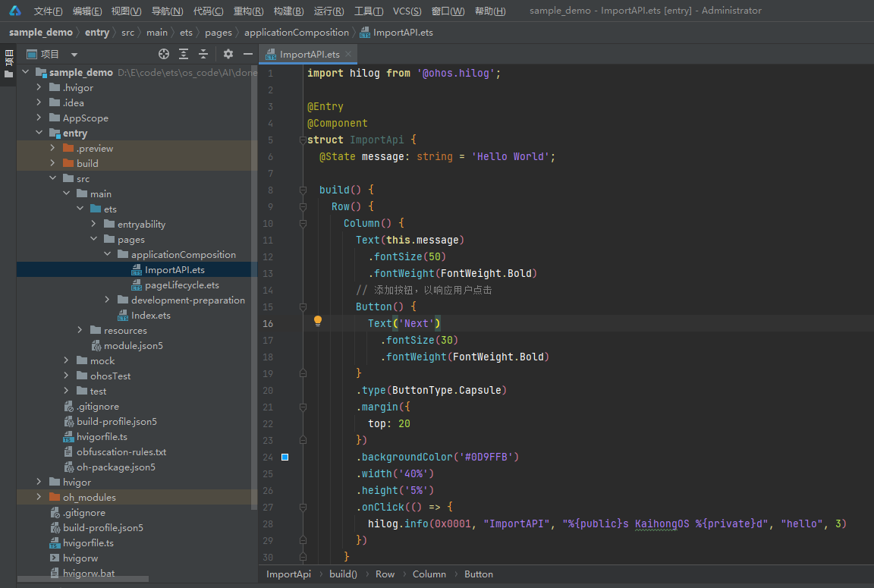This screenshot has width=874, height=588.
Task: Click the Project tool window side button
Action: click(8, 58)
